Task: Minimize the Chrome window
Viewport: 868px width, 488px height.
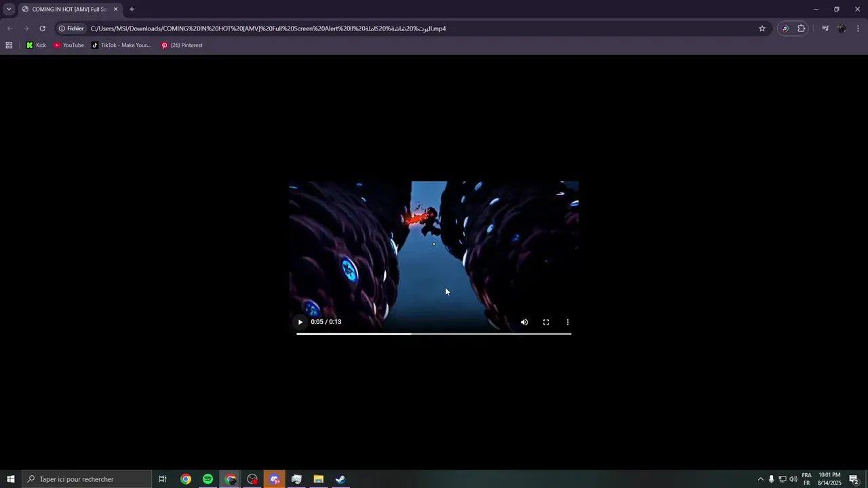Action: click(x=816, y=9)
